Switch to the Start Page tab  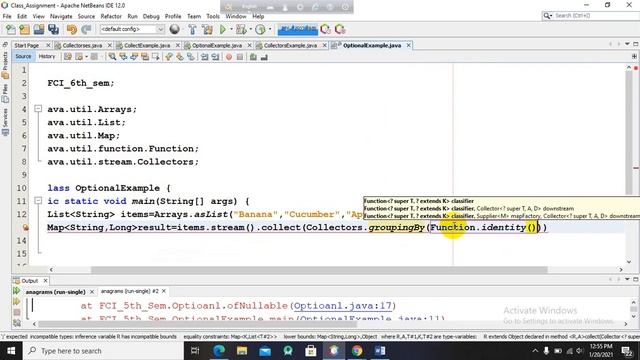click(27, 45)
